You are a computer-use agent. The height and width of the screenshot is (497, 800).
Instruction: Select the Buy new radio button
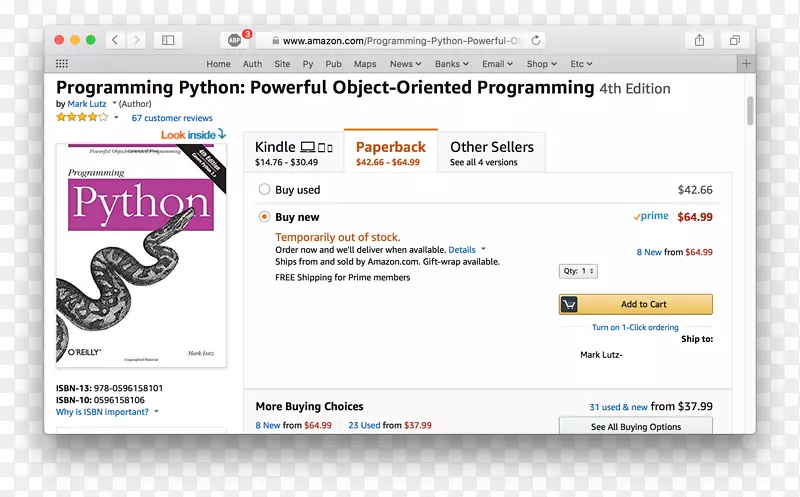click(x=264, y=217)
